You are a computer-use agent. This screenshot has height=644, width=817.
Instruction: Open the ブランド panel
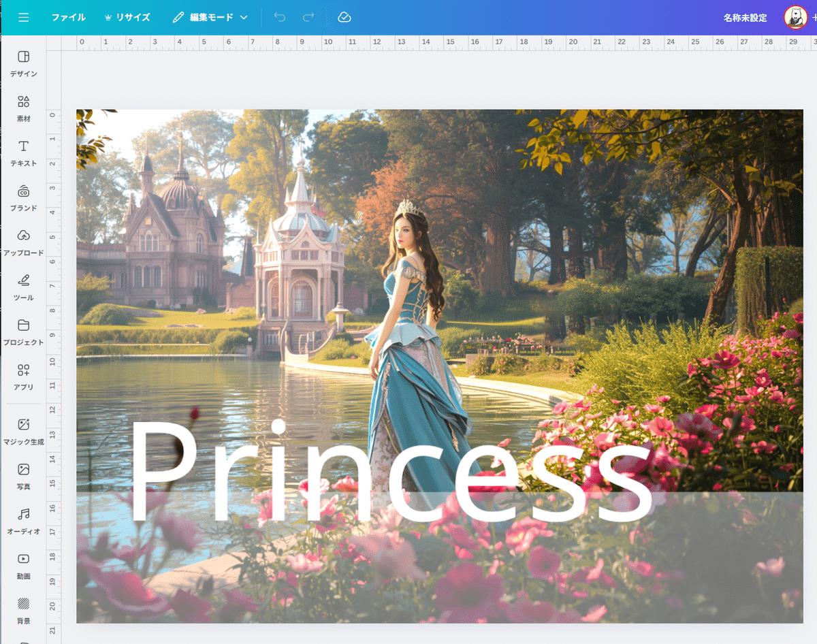(24, 198)
